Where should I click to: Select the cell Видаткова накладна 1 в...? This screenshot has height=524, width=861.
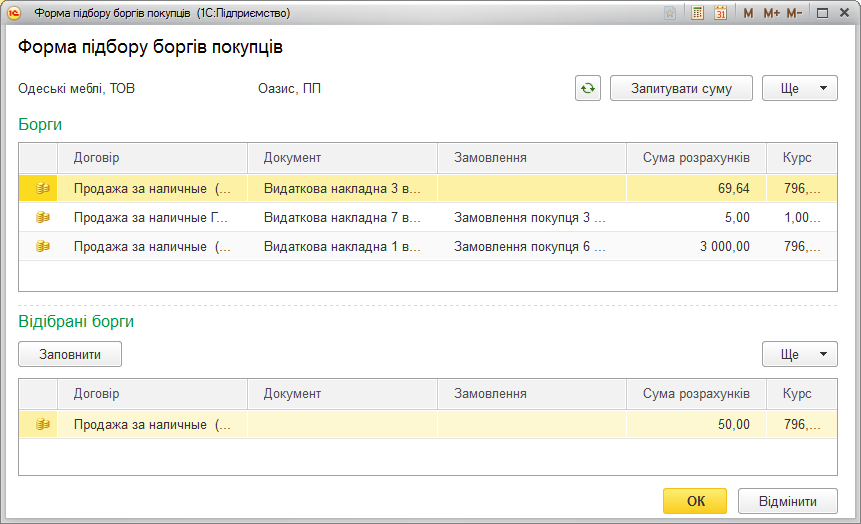(343, 247)
